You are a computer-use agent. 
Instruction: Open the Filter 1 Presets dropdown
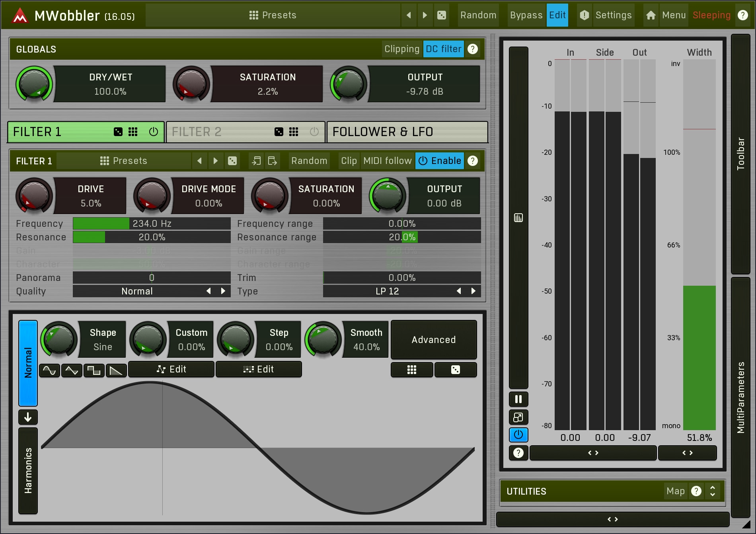point(124,161)
